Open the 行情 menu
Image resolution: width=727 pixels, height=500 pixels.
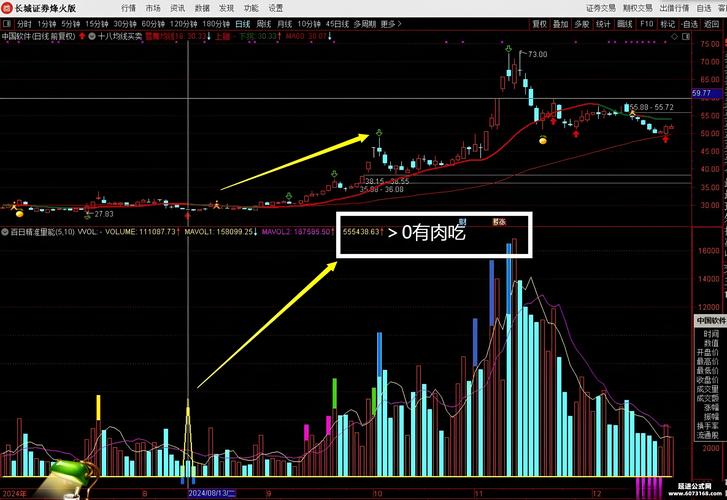129,7
